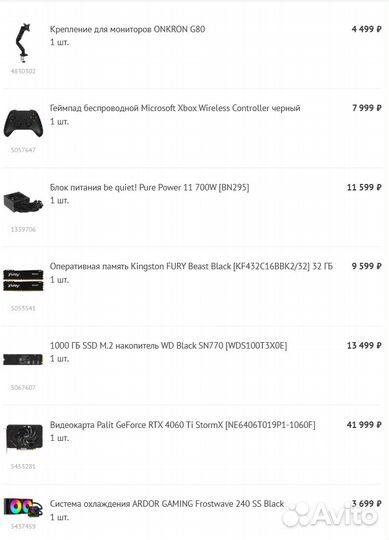The image size is (389, 540).
Task: Open the Kingston FURY RAM product image
Action: point(23,281)
